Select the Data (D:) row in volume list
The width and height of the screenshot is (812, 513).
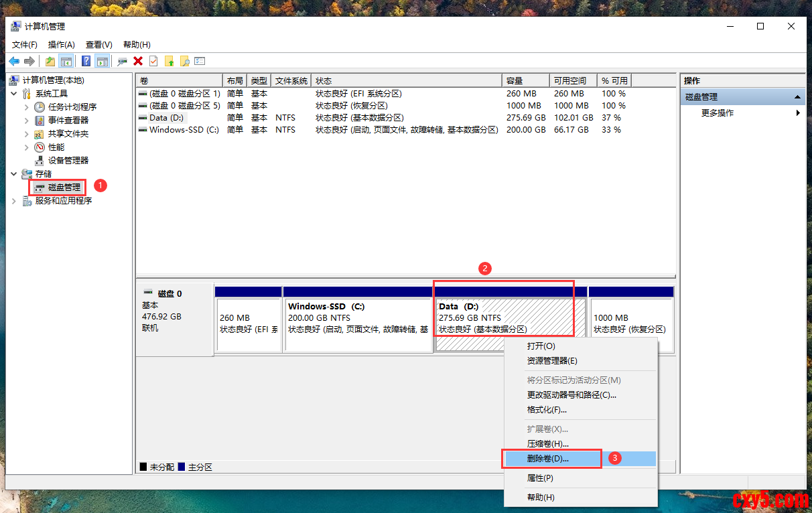pos(166,118)
